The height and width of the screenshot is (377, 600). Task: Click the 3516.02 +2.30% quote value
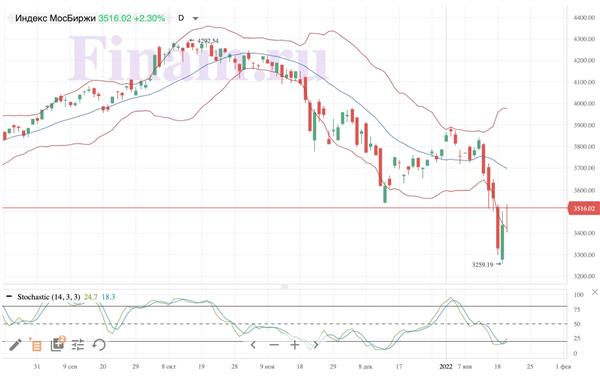coord(132,18)
